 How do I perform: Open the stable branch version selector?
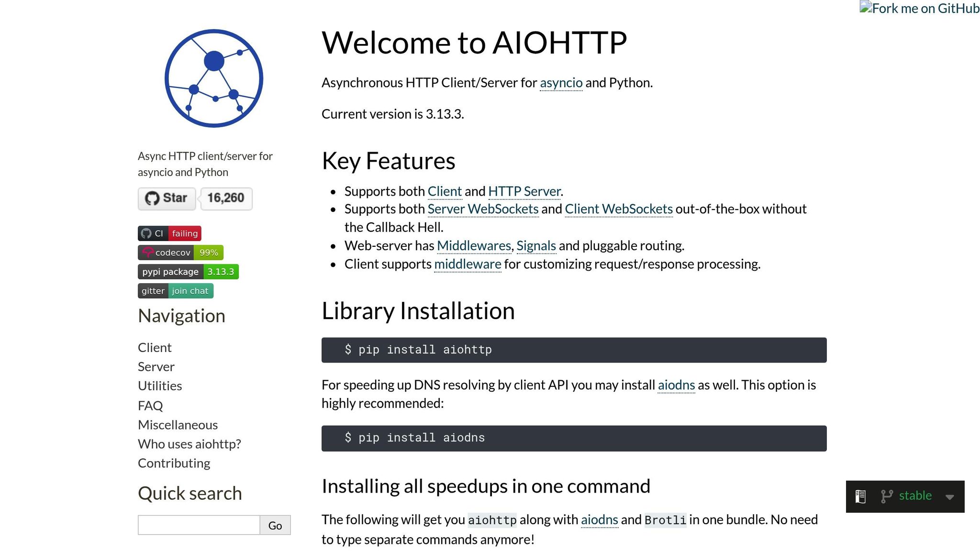click(x=914, y=496)
